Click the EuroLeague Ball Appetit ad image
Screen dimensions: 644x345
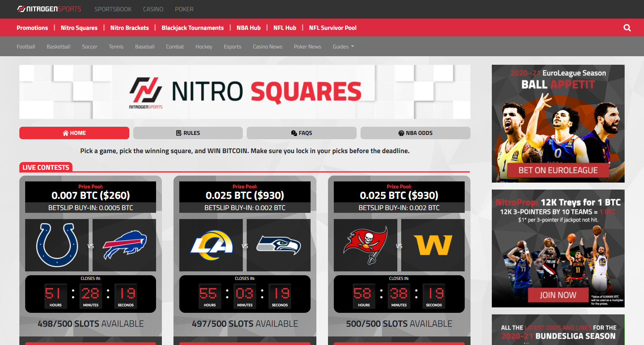(x=558, y=124)
